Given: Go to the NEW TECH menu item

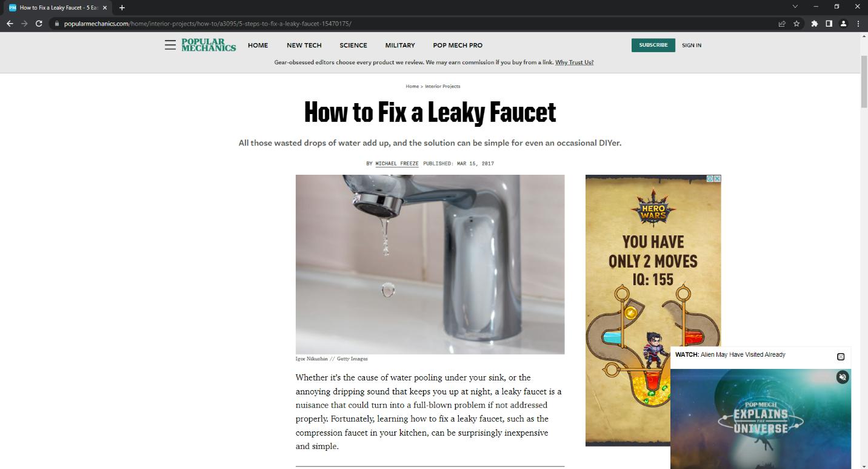Looking at the screenshot, I should click(x=304, y=45).
